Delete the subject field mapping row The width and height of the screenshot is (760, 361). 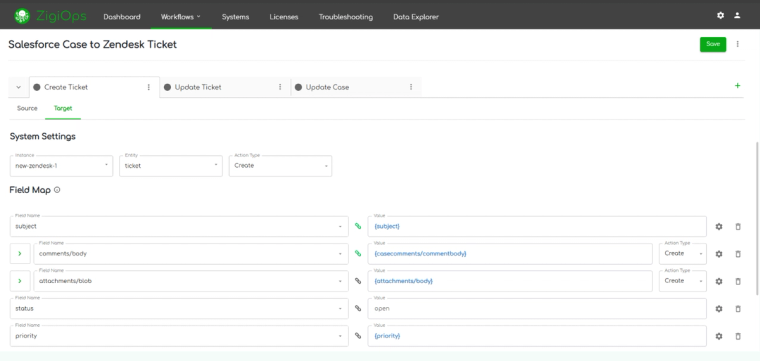pyautogui.click(x=738, y=226)
